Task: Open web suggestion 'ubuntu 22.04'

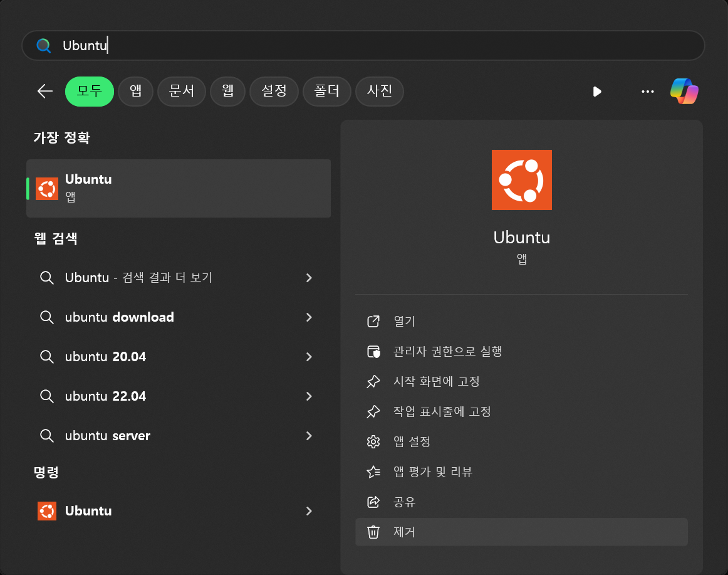Action: [x=179, y=396]
